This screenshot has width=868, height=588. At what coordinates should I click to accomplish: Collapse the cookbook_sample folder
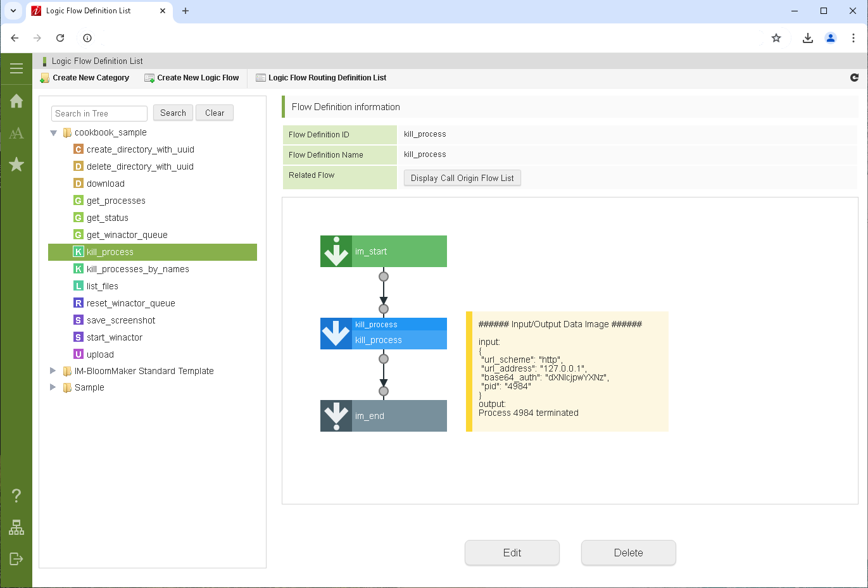[x=54, y=133]
